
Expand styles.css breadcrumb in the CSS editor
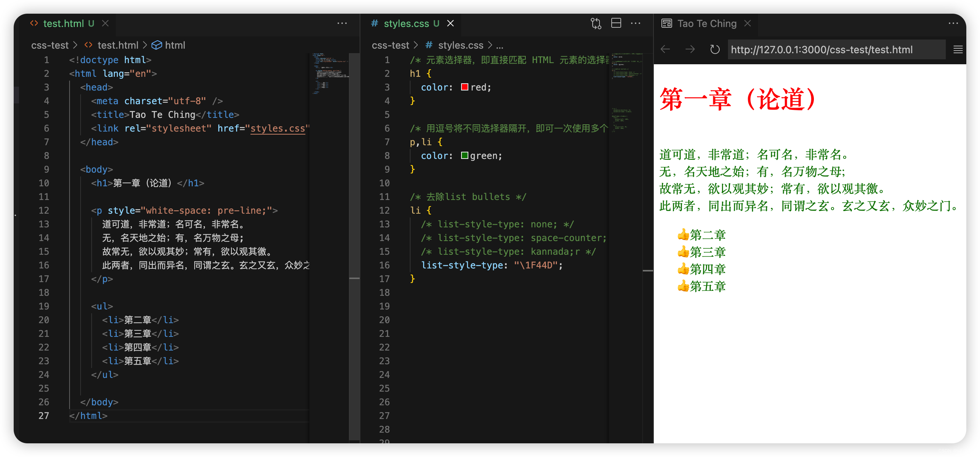pyautogui.click(x=460, y=45)
